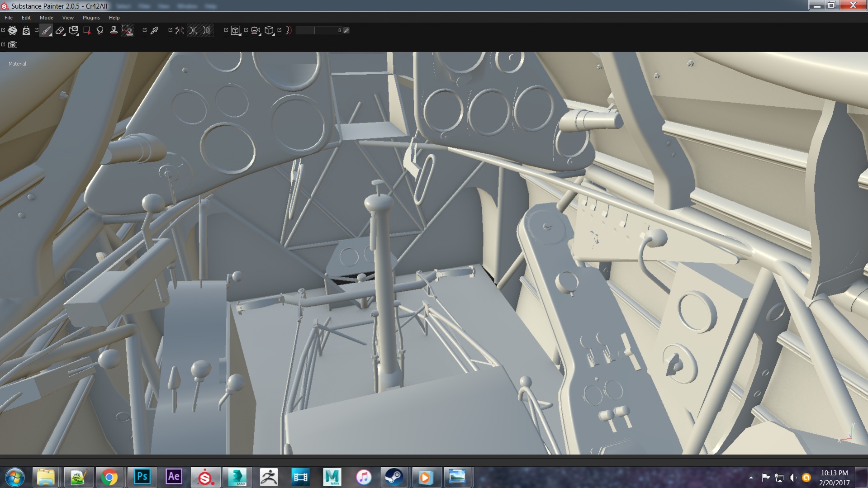The height and width of the screenshot is (488, 868).
Task: Launch 3ds Max from the taskbar
Action: [x=237, y=477]
